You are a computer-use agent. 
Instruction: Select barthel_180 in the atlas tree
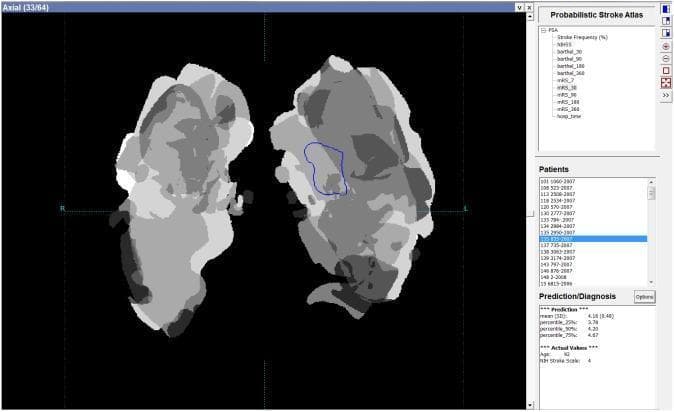coord(570,66)
